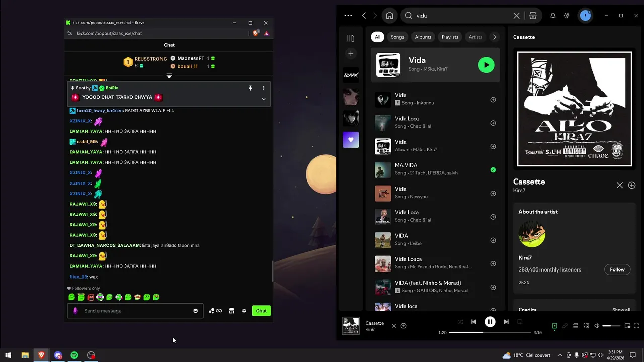Add Vida by Nessyou to Liked Songs
Image resolution: width=644 pixels, height=362 pixels.
click(493, 194)
